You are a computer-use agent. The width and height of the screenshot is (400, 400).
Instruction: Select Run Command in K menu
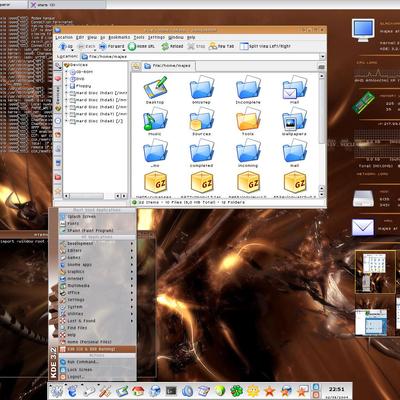[x=97, y=362]
